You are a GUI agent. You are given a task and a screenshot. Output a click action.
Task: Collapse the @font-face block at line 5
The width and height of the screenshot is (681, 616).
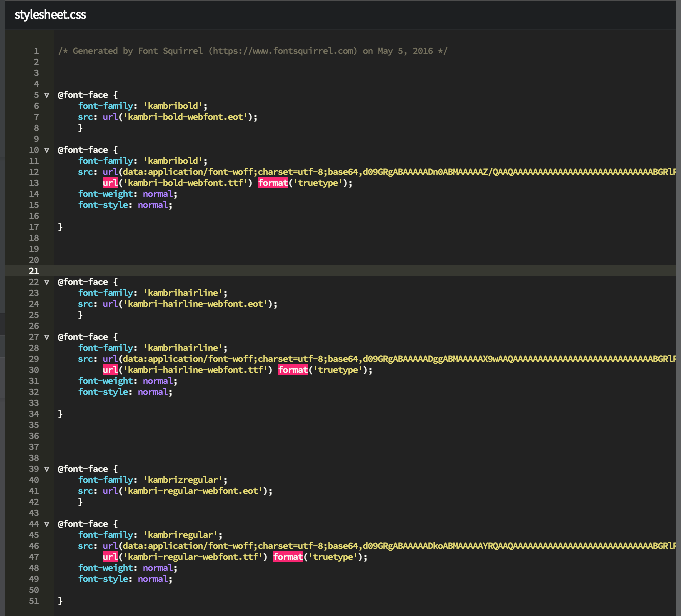tap(47, 95)
